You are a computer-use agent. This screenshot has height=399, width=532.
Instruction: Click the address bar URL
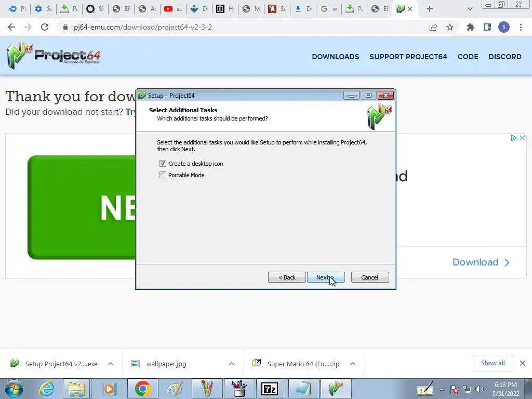(142, 27)
